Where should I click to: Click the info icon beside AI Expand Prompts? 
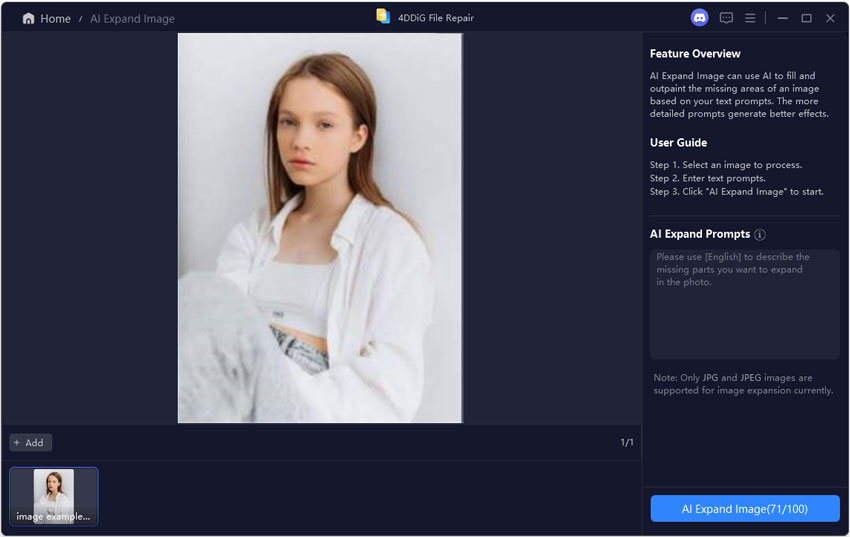(760, 235)
